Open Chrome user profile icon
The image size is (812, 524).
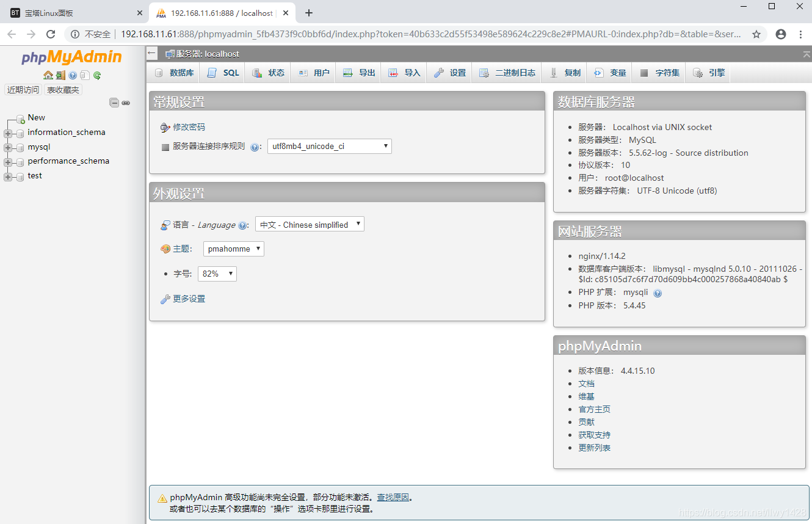click(x=781, y=34)
